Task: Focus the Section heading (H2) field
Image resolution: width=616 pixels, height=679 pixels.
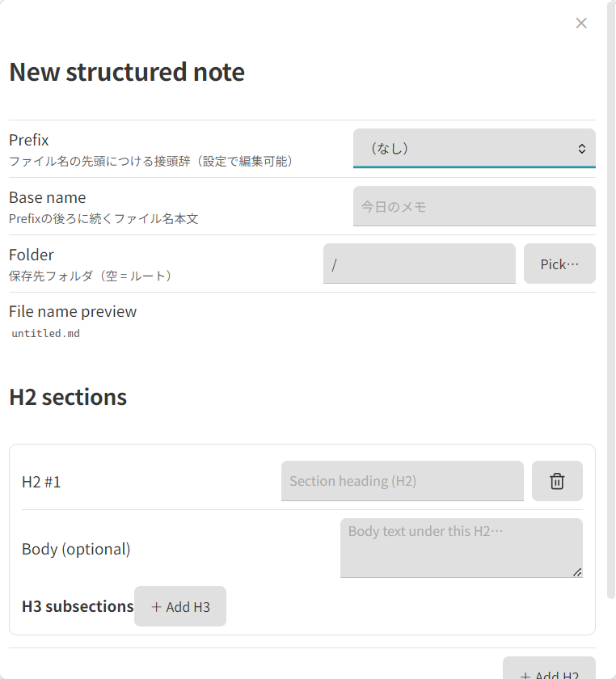Action: 403,481
